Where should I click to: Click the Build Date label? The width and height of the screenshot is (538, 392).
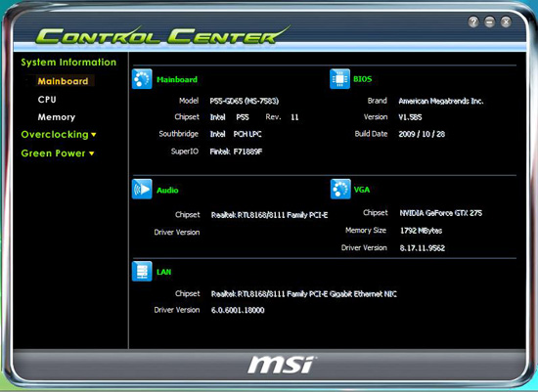click(372, 134)
